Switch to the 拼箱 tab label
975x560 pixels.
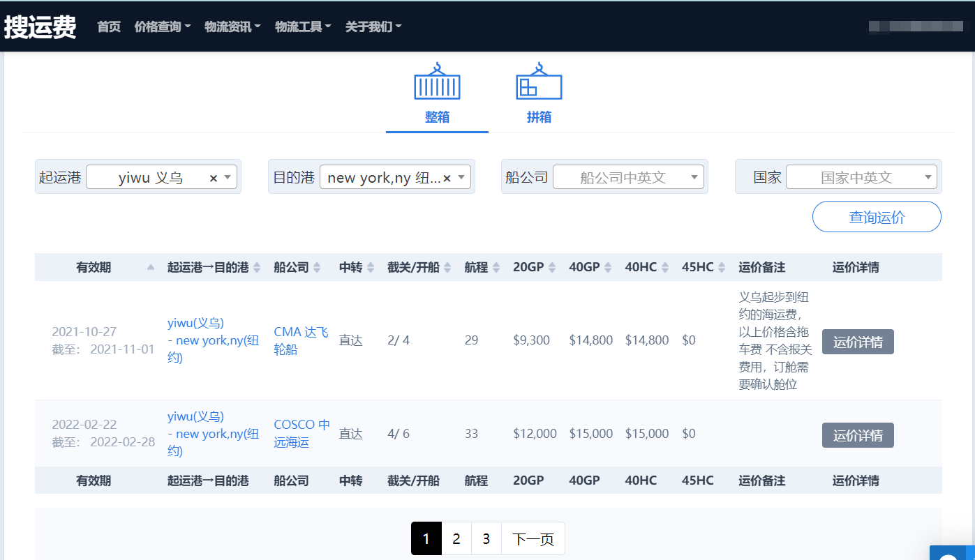[x=539, y=117]
